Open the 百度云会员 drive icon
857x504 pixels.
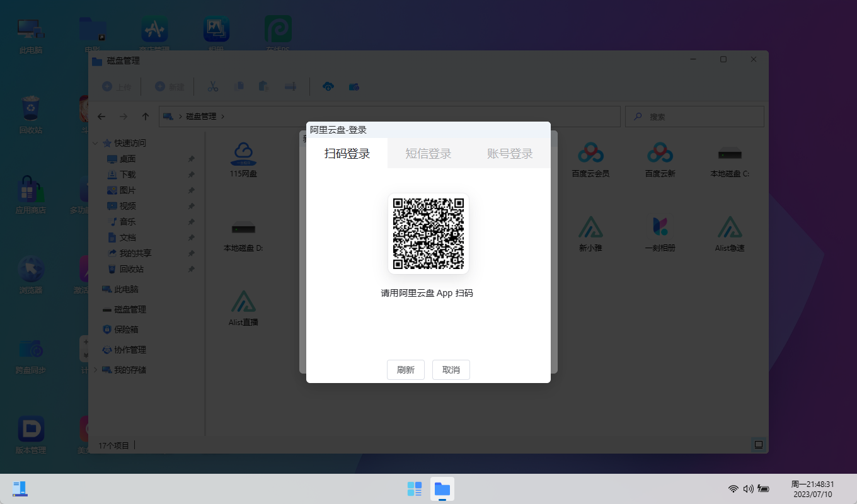pos(590,157)
